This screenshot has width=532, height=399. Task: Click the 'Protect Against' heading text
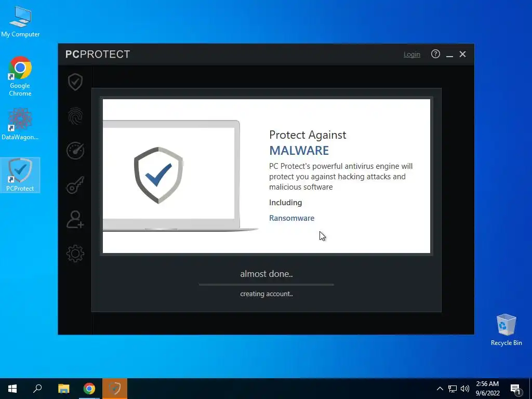coord(308,135)
